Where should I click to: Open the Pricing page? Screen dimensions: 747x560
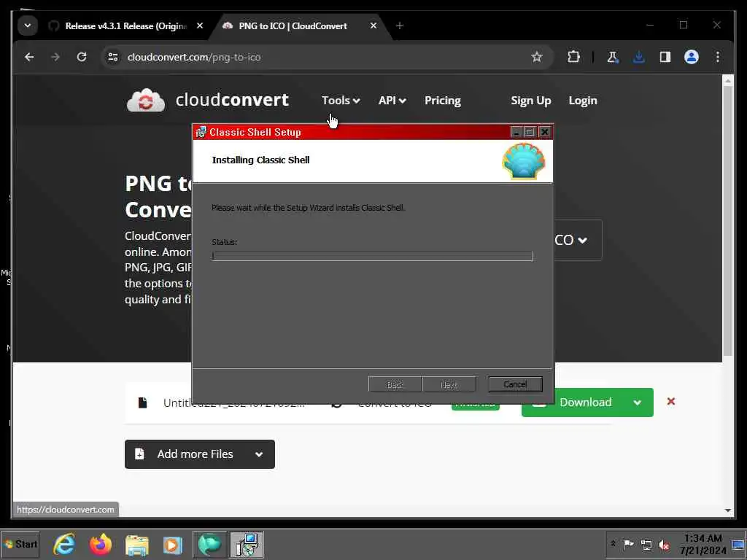443,101
